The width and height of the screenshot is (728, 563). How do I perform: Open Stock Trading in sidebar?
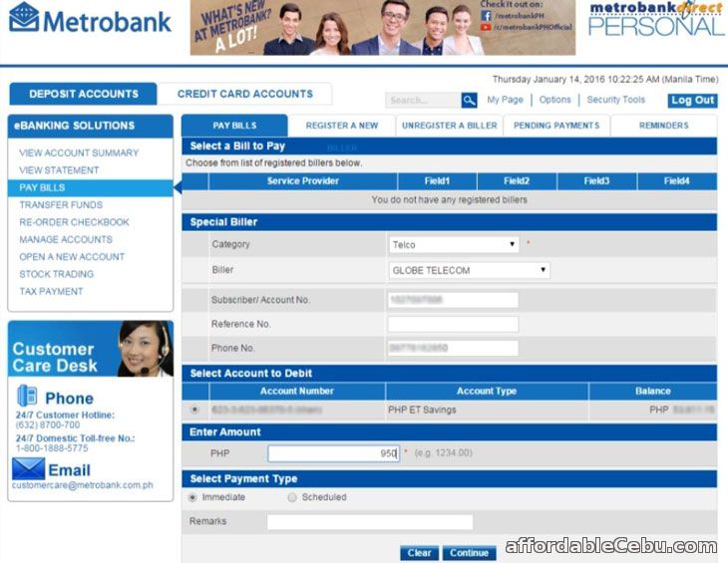57,274
